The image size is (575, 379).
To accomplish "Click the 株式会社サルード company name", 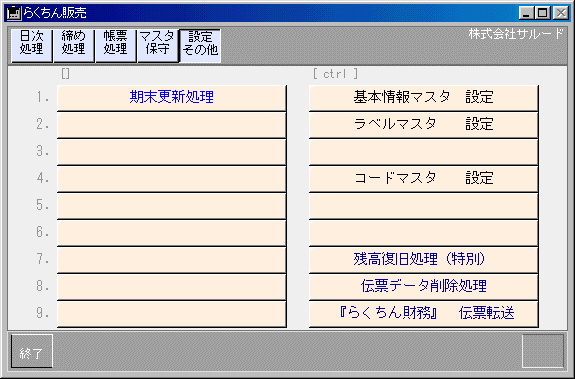I will (516, 34).
